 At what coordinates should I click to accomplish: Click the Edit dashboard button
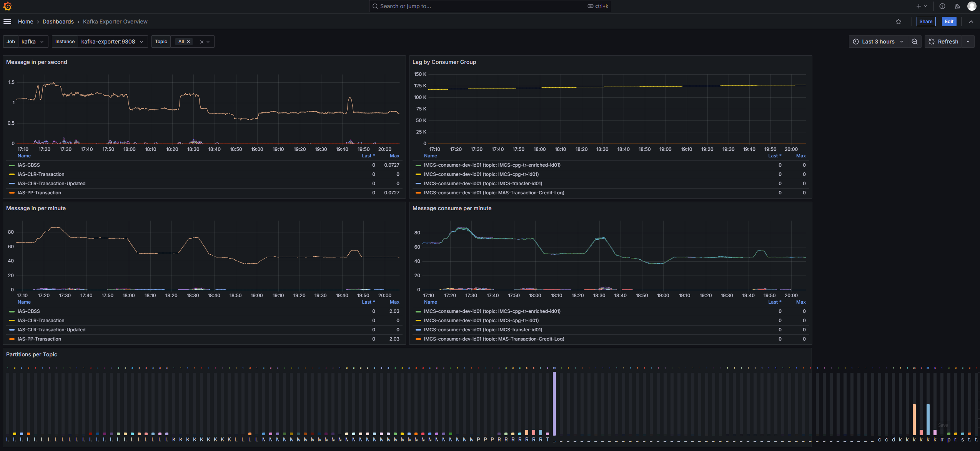click(x=949, y=22)
